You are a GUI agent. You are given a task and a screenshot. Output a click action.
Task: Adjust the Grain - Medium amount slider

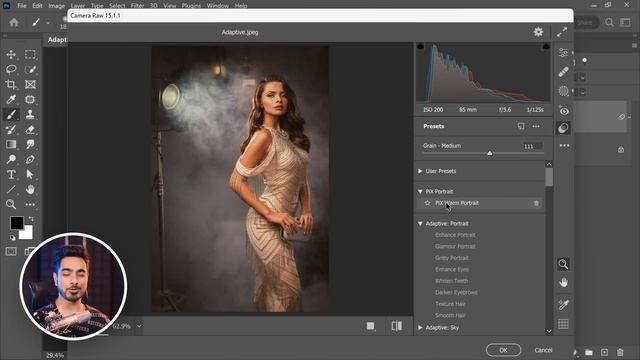[x=490, y=153]
